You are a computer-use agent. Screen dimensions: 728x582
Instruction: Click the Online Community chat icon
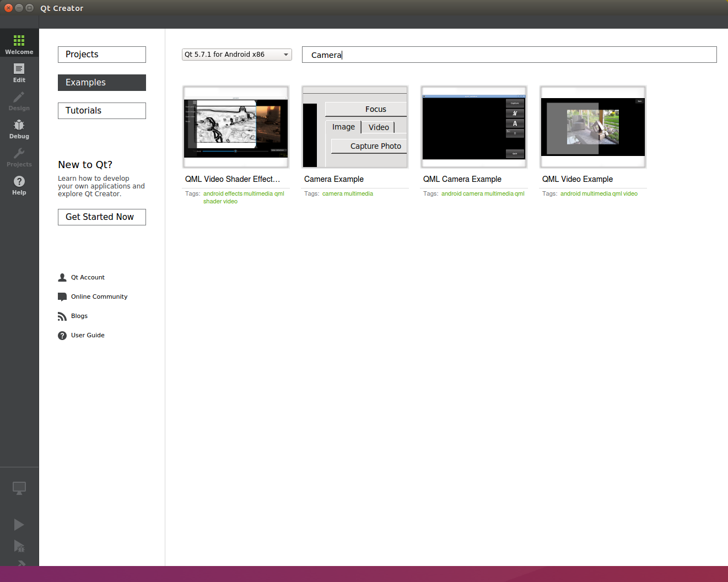pyautogui.click(x=62, y=297)
